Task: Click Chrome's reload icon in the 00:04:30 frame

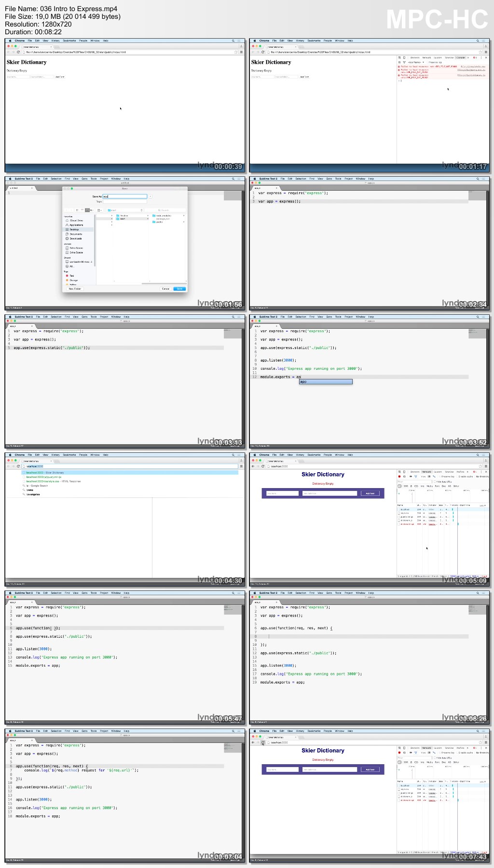Action: pos(18,466)
